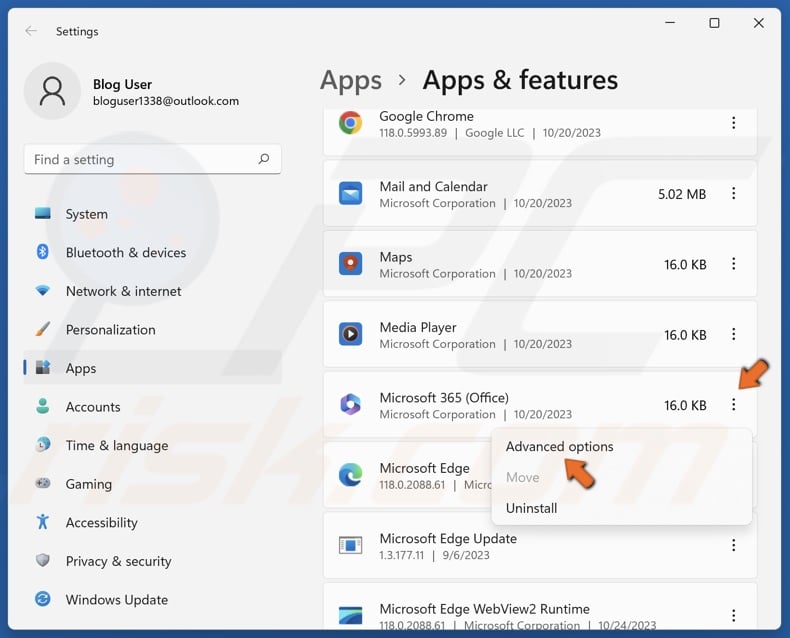Open more options for Media Player
Viewport: 790px width, 638px height.
coord(734,334)
